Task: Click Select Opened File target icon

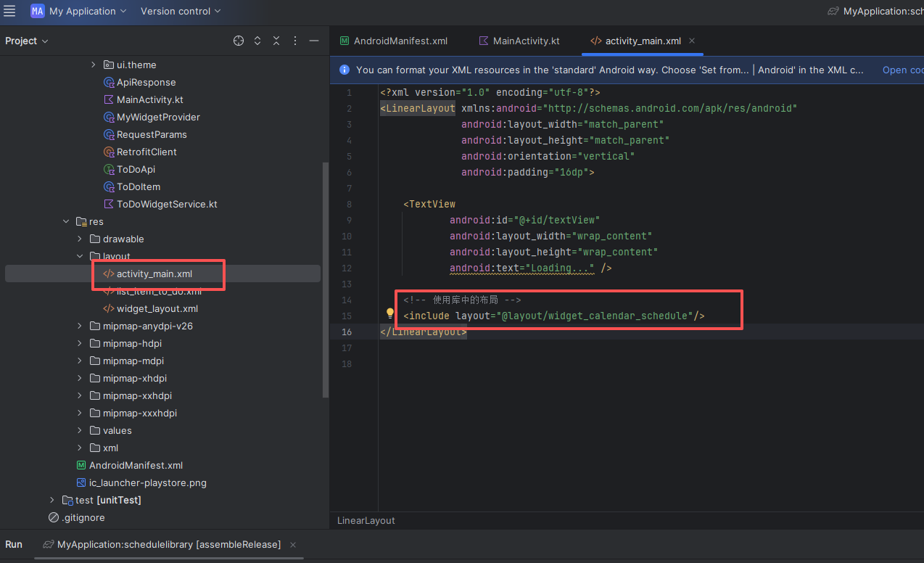Action: [x=239, y=41]
